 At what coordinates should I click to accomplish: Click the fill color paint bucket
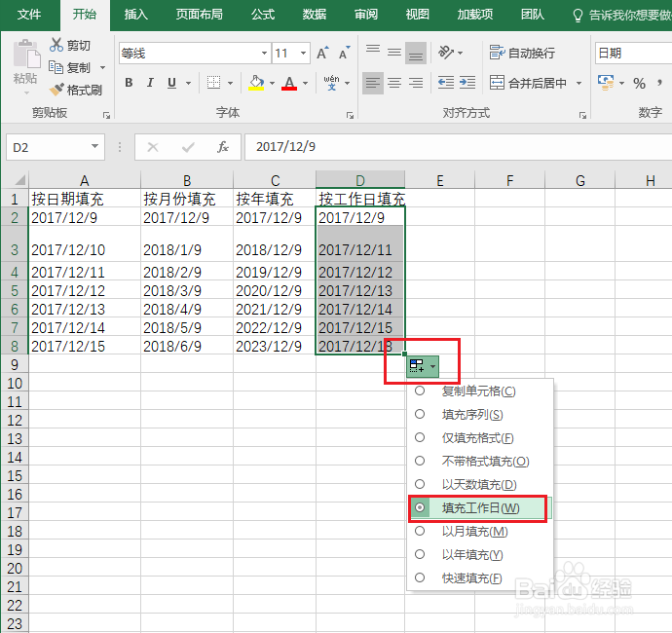click(x=256, y=82)
